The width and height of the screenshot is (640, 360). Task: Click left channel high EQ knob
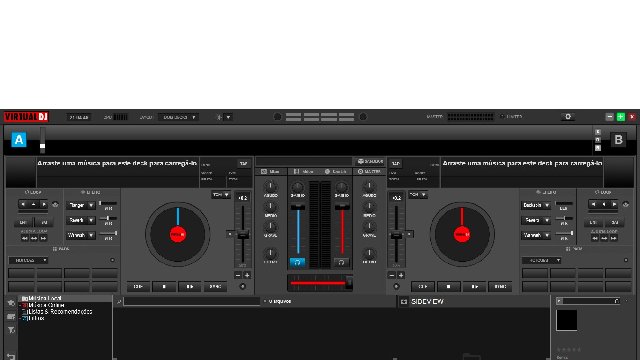270,187
